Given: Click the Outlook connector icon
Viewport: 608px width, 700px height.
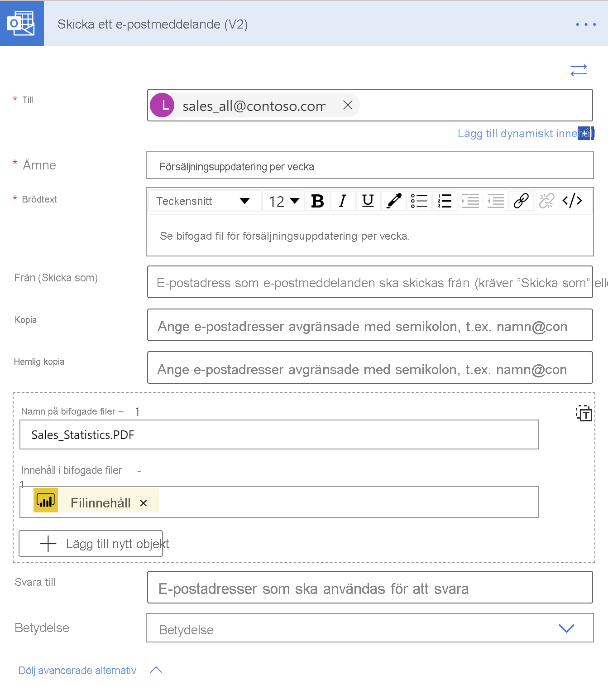Looking at the screenshot, I should (22, 24).
